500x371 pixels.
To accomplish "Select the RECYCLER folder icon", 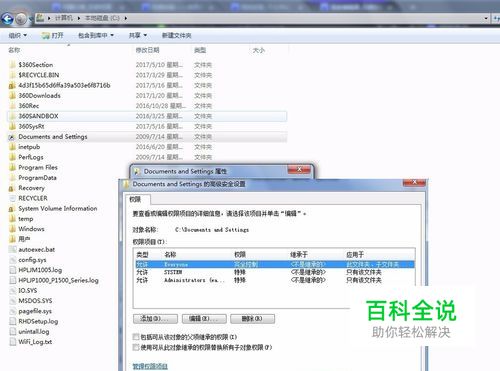I will coord(12,198).
